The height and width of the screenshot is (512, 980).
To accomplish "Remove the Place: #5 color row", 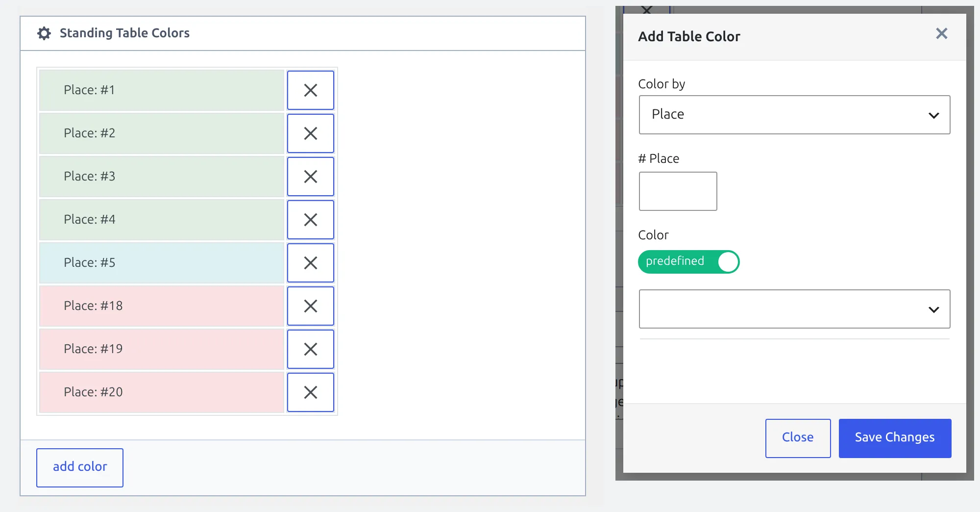I will point(311,263).
